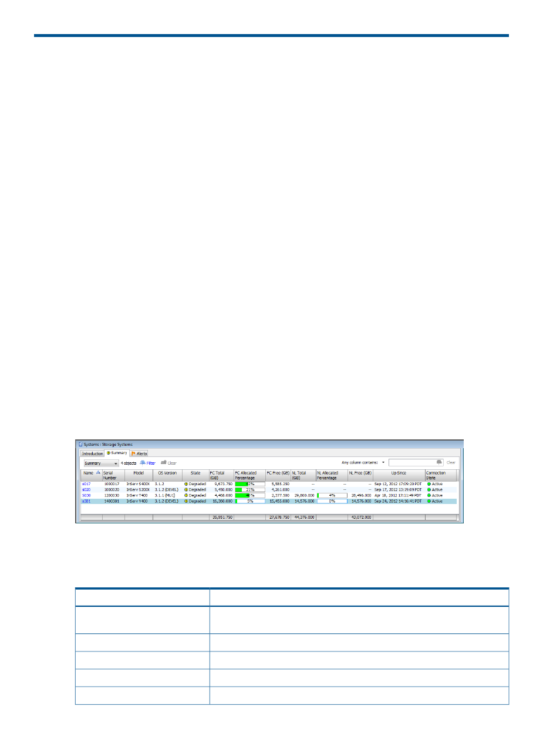Sort by the Model column header
This screenshot has width=560, height=746.
pyautogui.click(x=139, y=475)
